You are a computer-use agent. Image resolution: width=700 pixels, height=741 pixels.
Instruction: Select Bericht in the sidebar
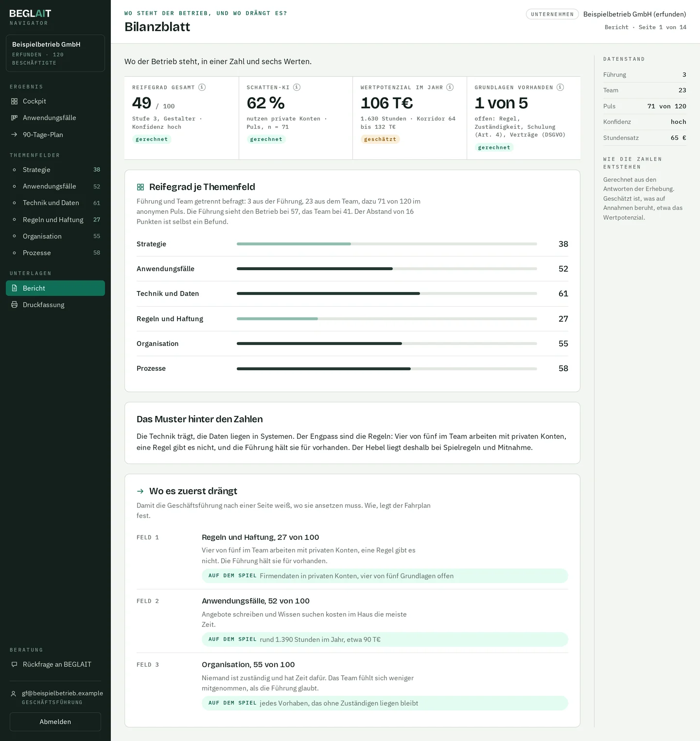pos(55,288)
